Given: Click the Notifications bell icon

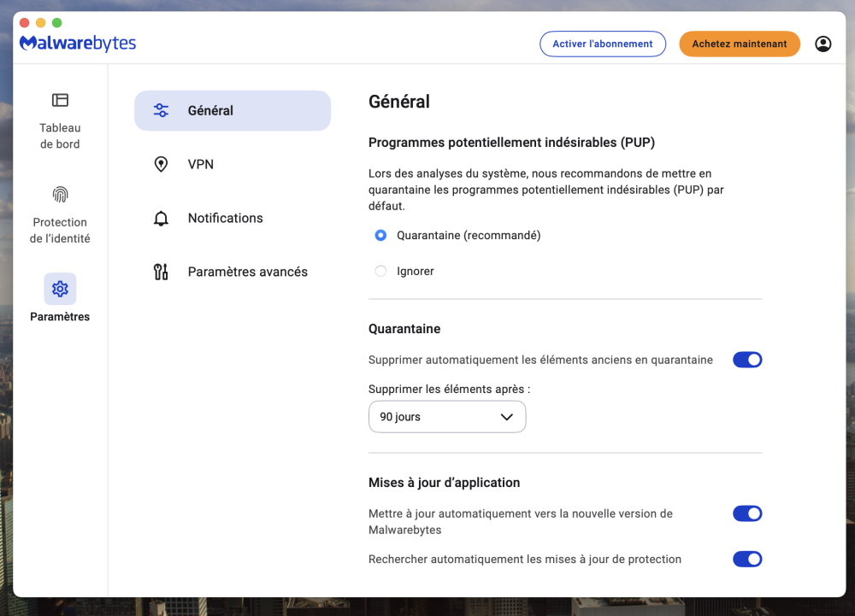Looking at the screenshot, I should coord(161,218).
